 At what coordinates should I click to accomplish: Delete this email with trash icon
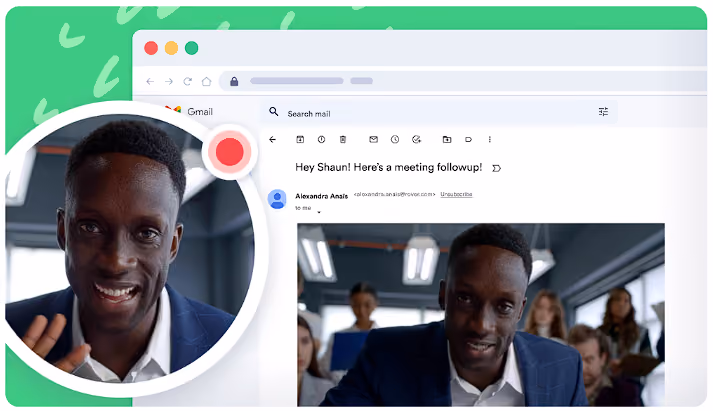(x=343, y=140)
